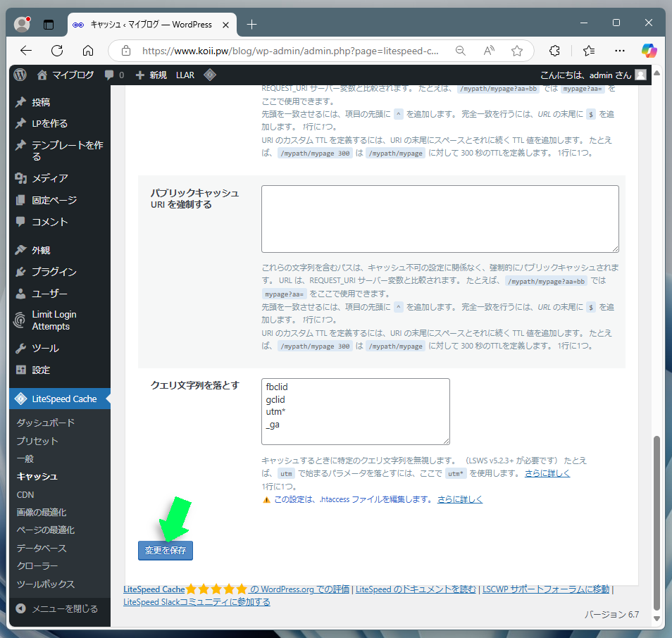
Task: Open LiteSpeed のドキュメントを読む link
Action: (x=416, y=589)
